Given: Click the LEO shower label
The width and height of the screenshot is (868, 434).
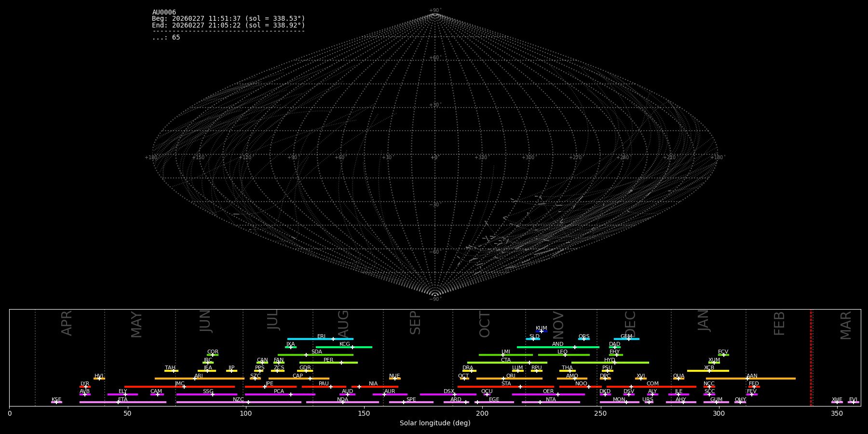Looking at the screenshot, I should [x=563, y=352].
